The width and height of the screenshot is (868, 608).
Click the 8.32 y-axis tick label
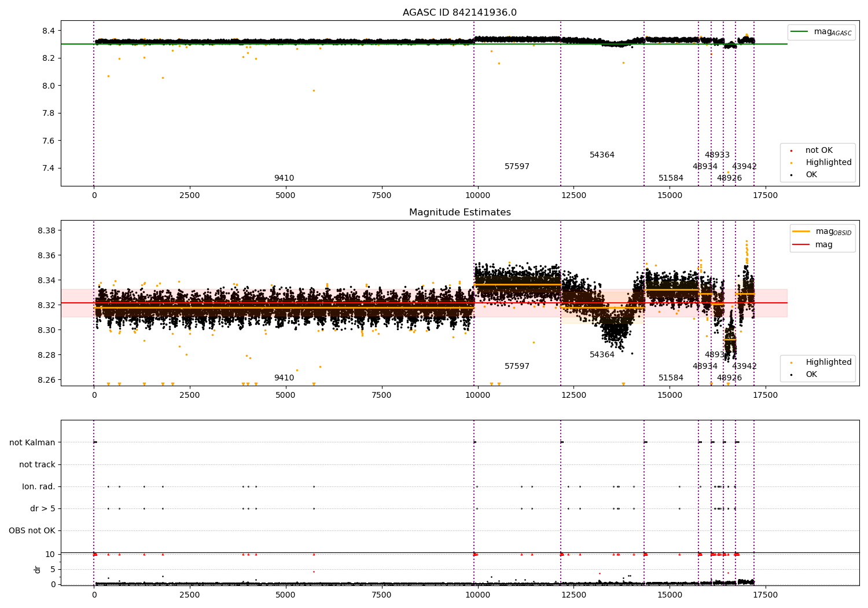[x=46, y=305]
